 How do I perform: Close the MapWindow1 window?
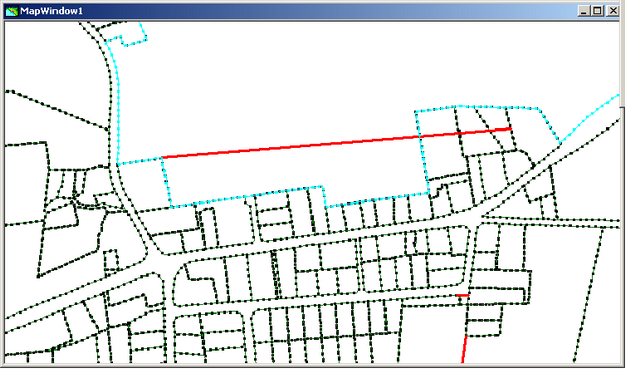pyautogui.click(x=613, y=11)
